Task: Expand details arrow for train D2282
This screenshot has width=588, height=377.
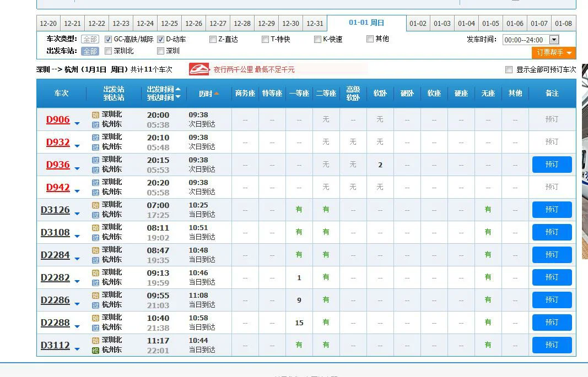Action: click(77, 280)
